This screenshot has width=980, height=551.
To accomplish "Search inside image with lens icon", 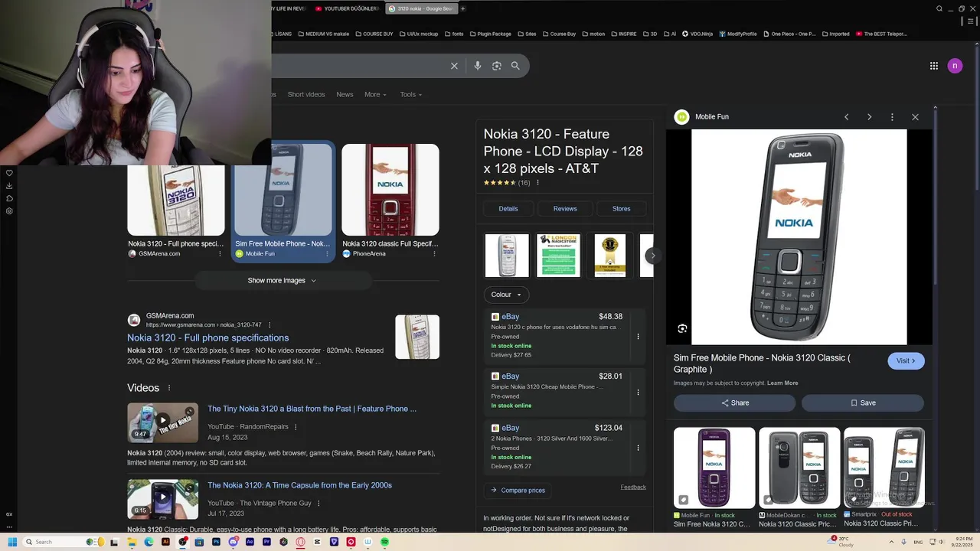I will click(x=682, y=328).
